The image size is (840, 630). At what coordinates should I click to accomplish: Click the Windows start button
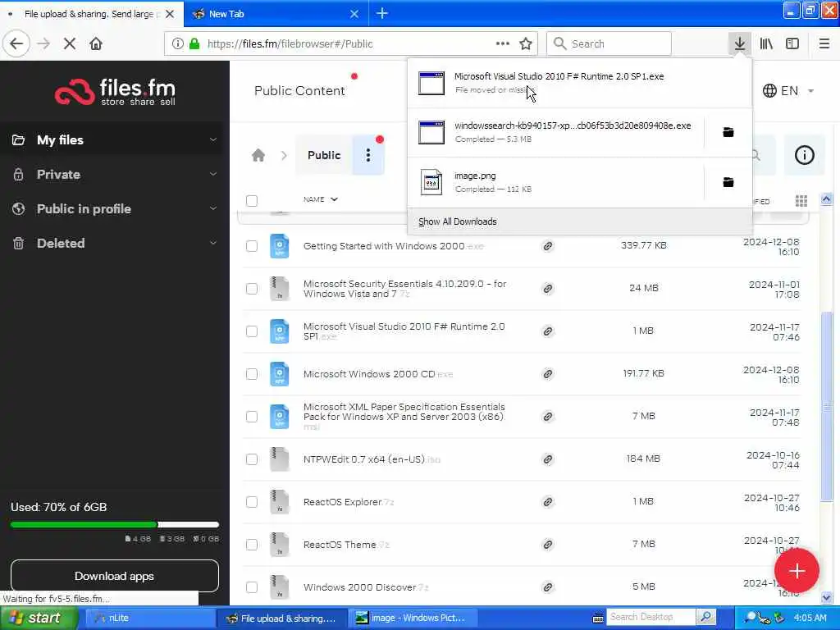(39, 618)
